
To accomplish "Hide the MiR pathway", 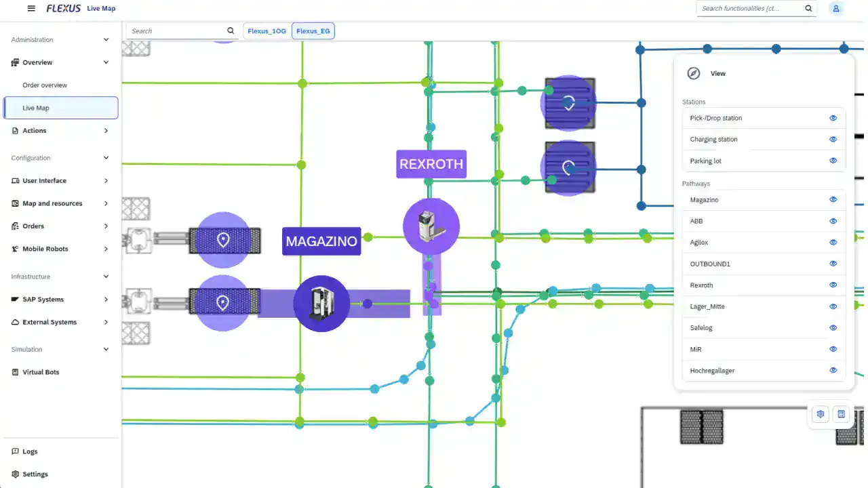I will [x=833, y=349].
